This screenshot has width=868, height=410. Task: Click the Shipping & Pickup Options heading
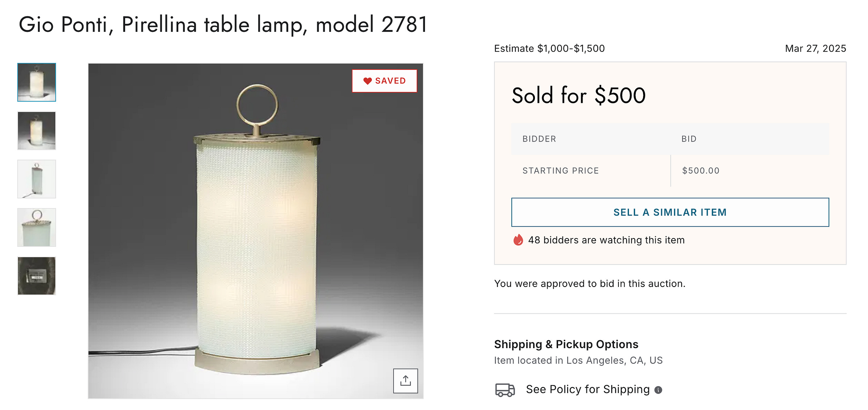(566, 344)
